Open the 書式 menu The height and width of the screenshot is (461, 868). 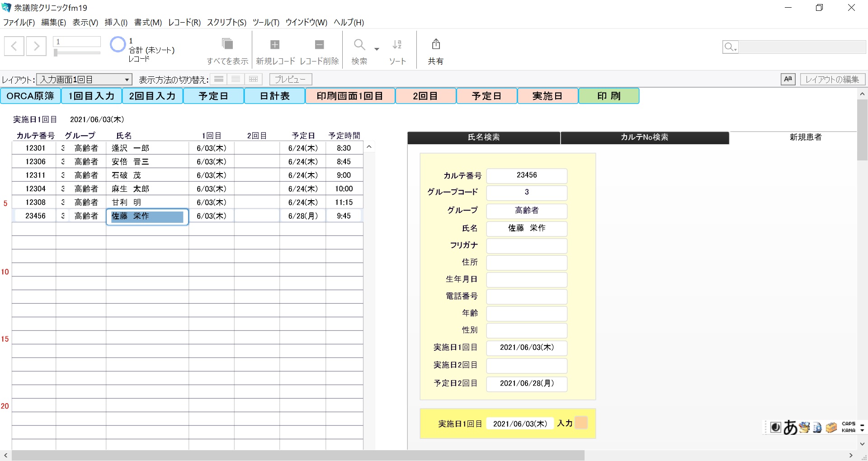tap(148, 22)
